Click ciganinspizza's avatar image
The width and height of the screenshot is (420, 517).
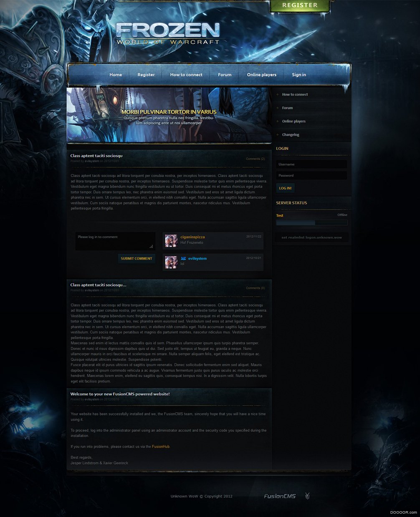pos(171,240)
